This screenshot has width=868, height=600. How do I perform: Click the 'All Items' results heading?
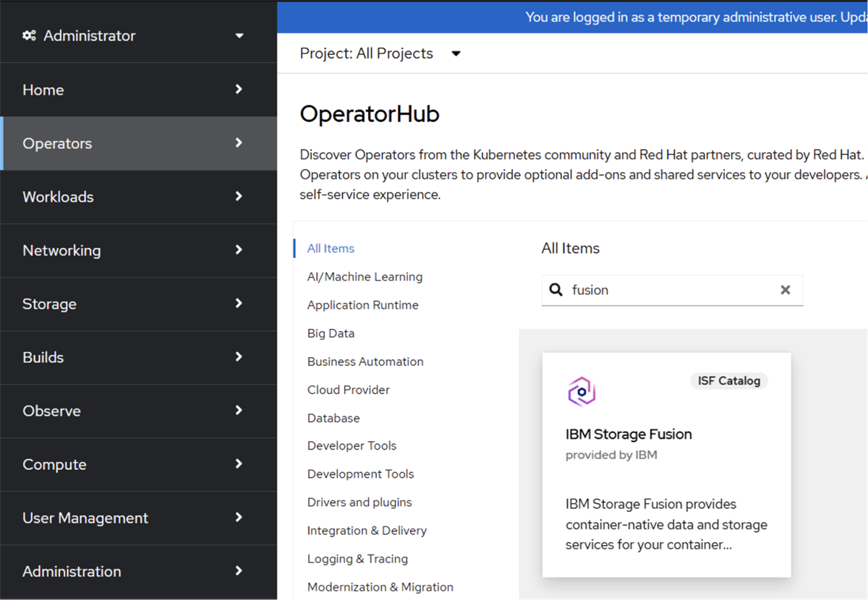click(x=571, y=249)
